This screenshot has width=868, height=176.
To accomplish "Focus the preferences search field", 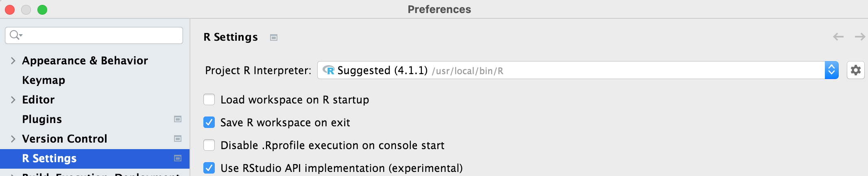I will pos(102,35).
